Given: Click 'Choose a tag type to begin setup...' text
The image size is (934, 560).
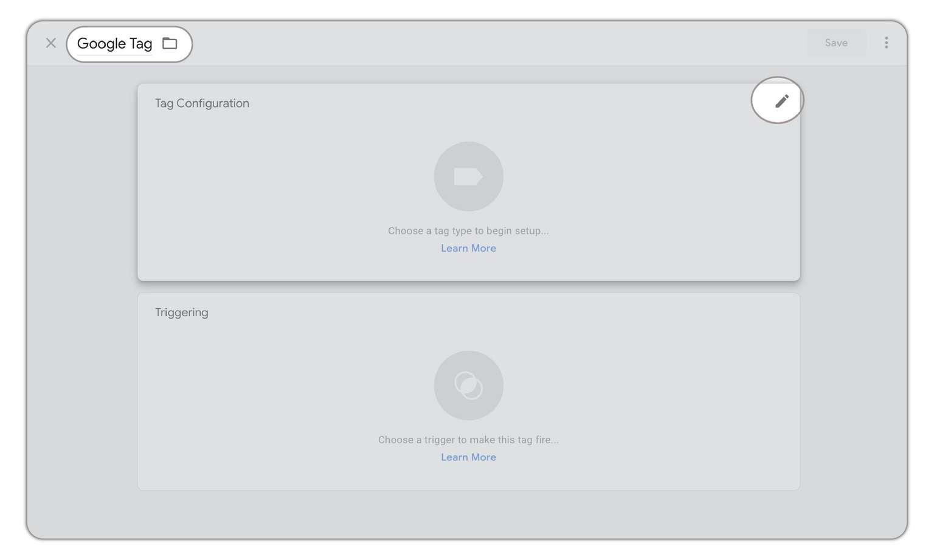Looking at the screenshot, I should [468, 231].
